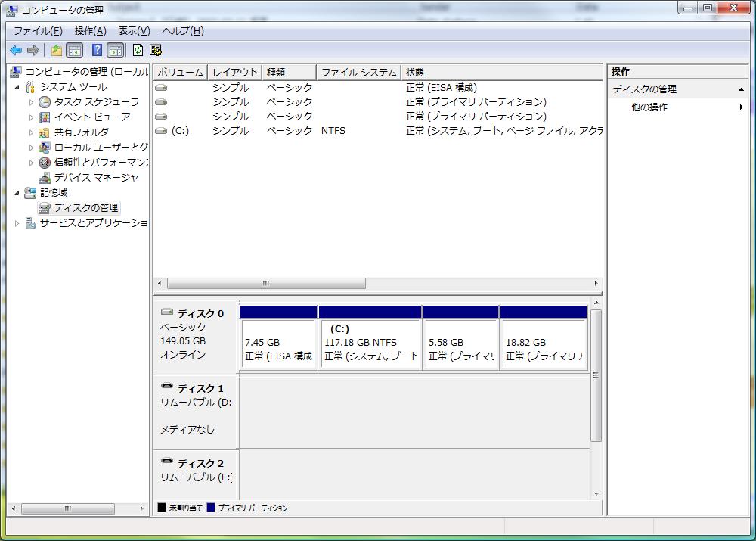Click the up one level folder icon
This screenshot has width=756, height=541.
tap(57, 50)
